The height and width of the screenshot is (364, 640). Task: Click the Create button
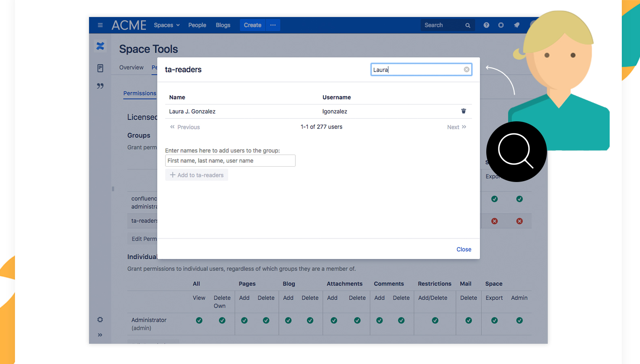point(252,25)
